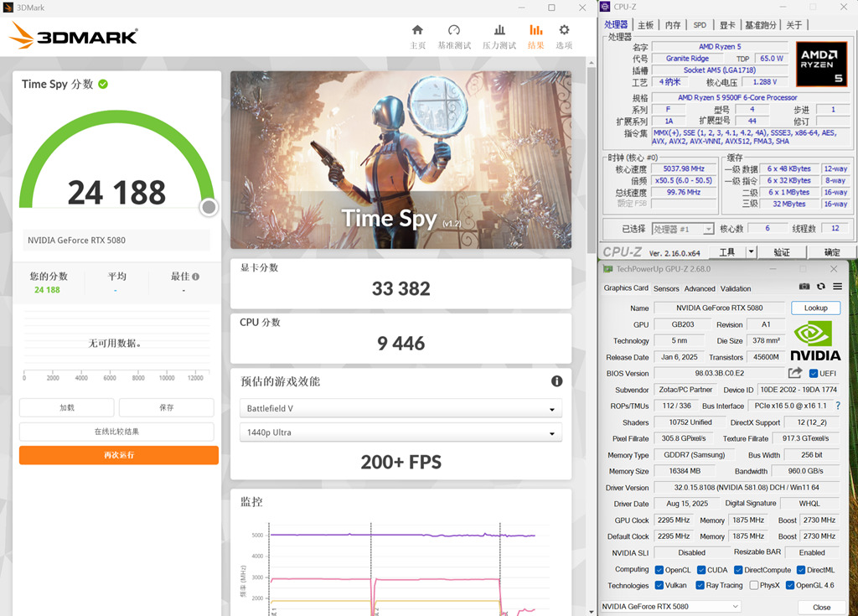Toggle the UEFI checkbox in GPU-Z

tap(814, 374)
